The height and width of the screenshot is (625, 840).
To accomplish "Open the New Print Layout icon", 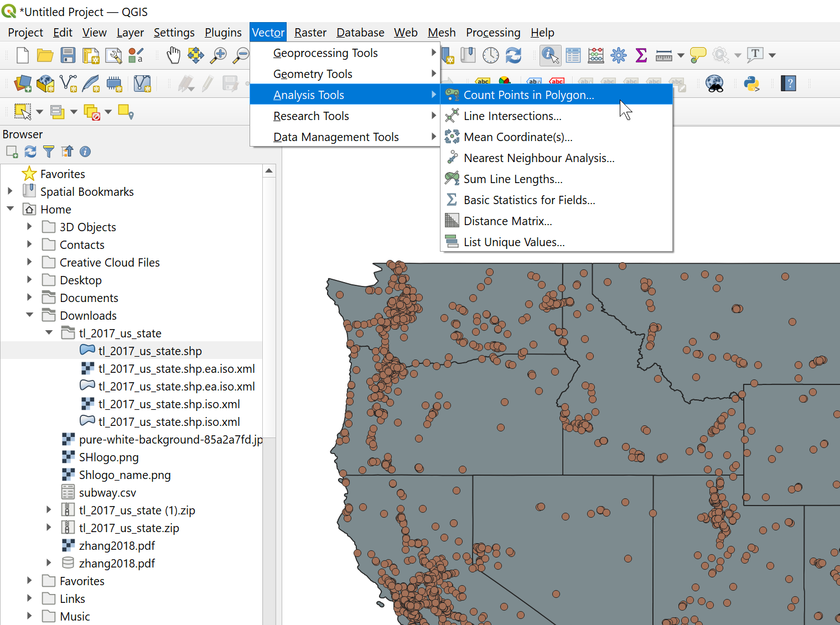I will tap(90, 55).
